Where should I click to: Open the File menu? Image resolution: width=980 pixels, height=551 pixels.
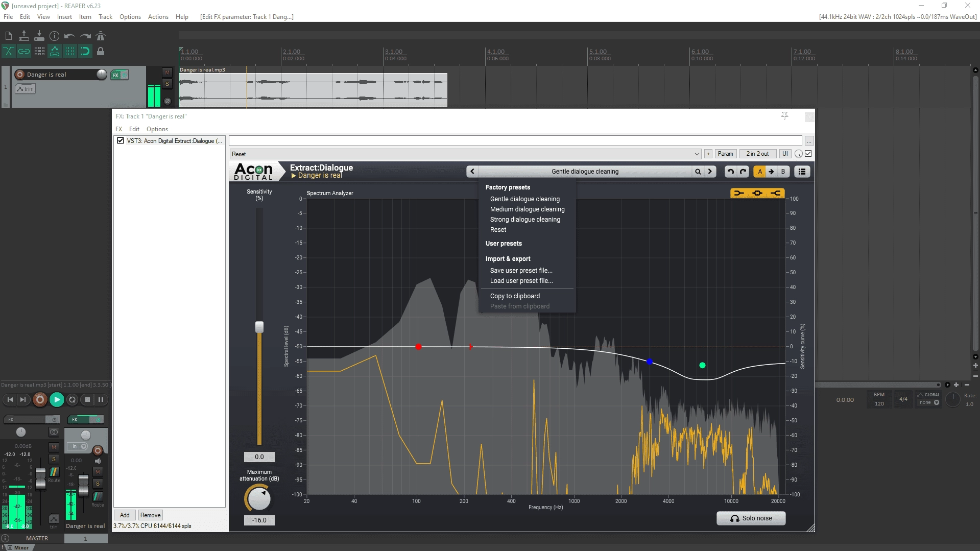click(x=8, y=17)
